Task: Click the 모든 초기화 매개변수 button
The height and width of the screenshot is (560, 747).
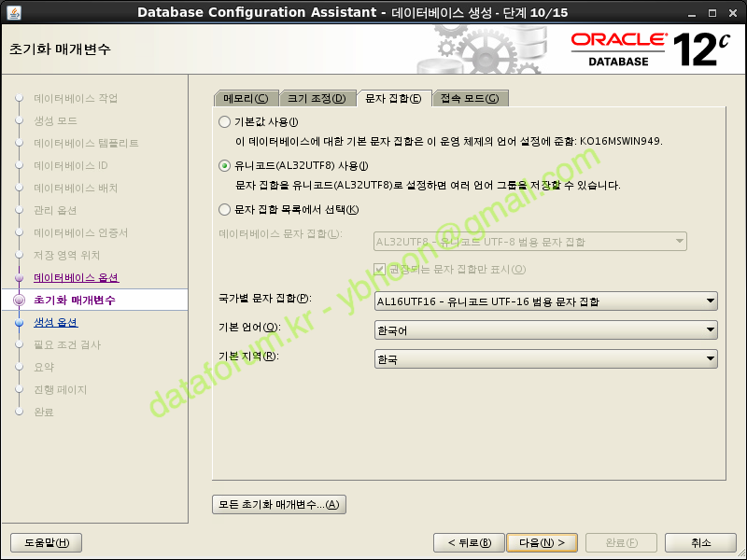Action: (279, 505)
